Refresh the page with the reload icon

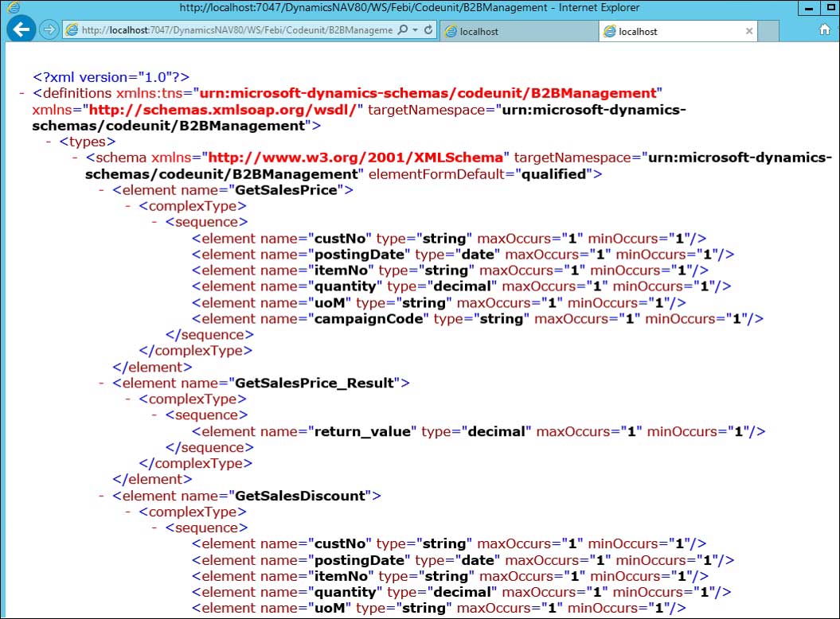(x=428, y=30)
